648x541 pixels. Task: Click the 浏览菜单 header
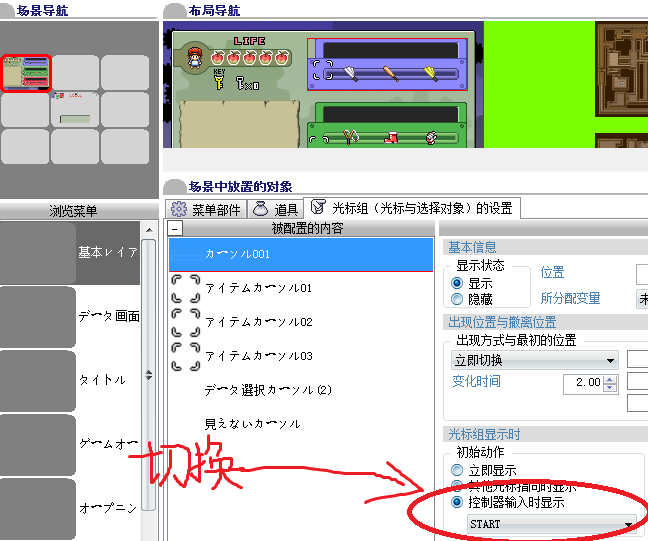73,211
